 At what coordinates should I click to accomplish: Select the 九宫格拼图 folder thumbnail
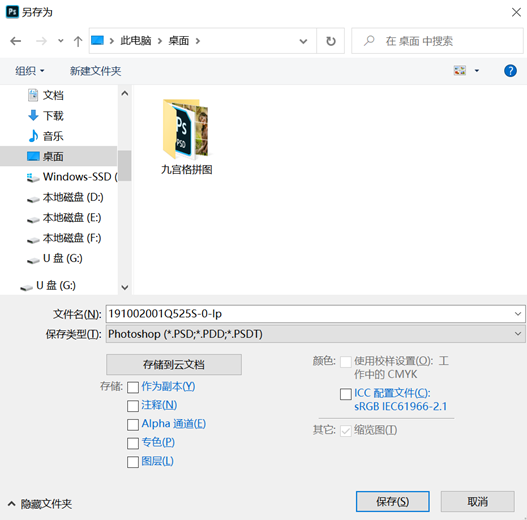pos(186,129)
